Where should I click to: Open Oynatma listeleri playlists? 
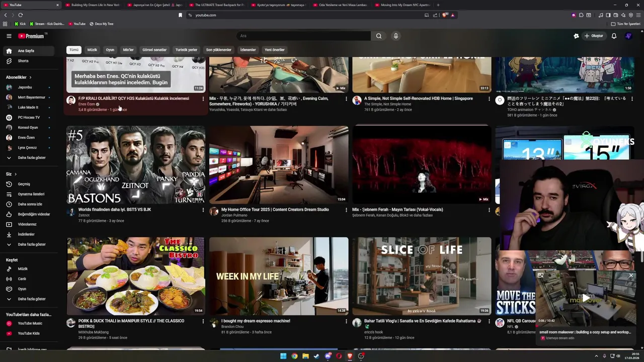pos(28,194)
